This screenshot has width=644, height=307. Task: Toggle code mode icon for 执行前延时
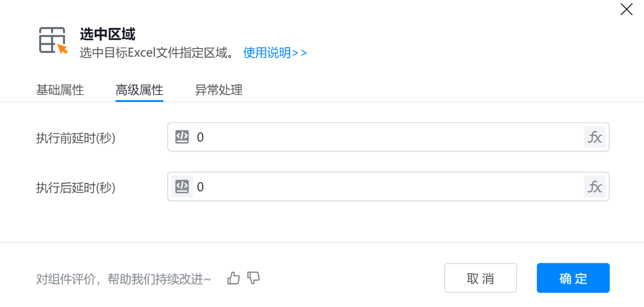[x=182, y=137]
